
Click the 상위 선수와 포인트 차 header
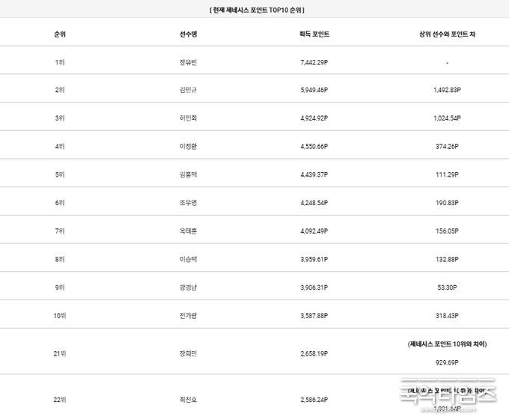[x=447, y=34]
